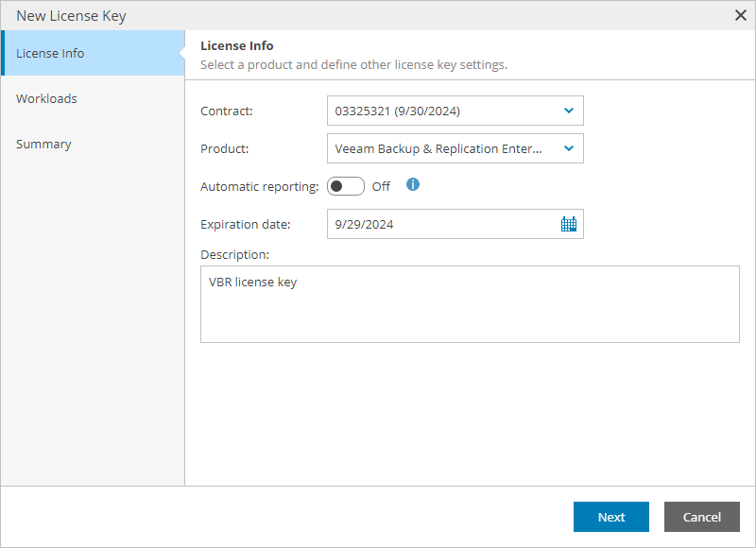Click the blue info icon near Automatic reporting
Image resolution: width=756 pixels, height=548 pixels.
412,185
